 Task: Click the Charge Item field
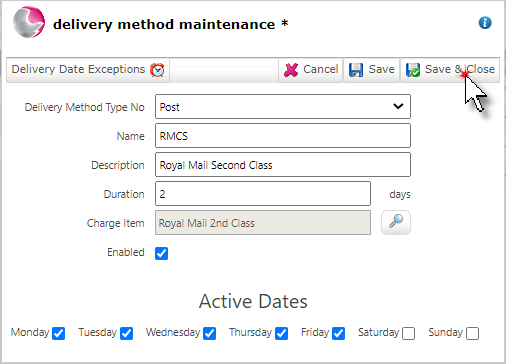(263, 223)
